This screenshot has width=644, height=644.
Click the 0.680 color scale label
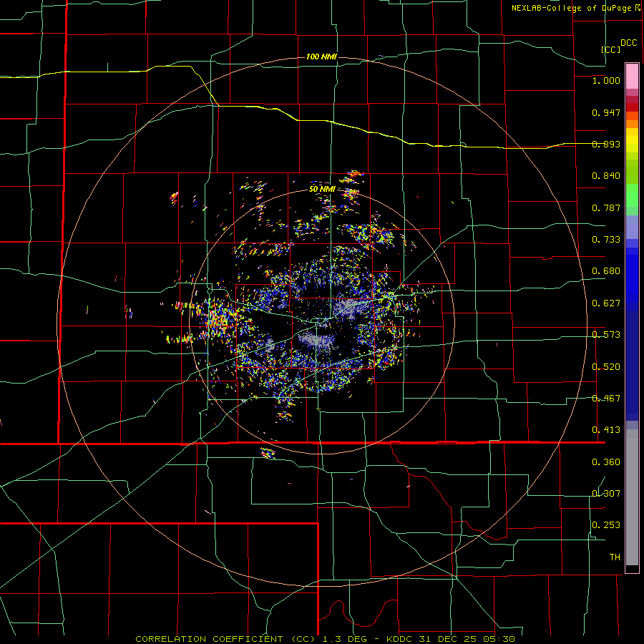606,271
